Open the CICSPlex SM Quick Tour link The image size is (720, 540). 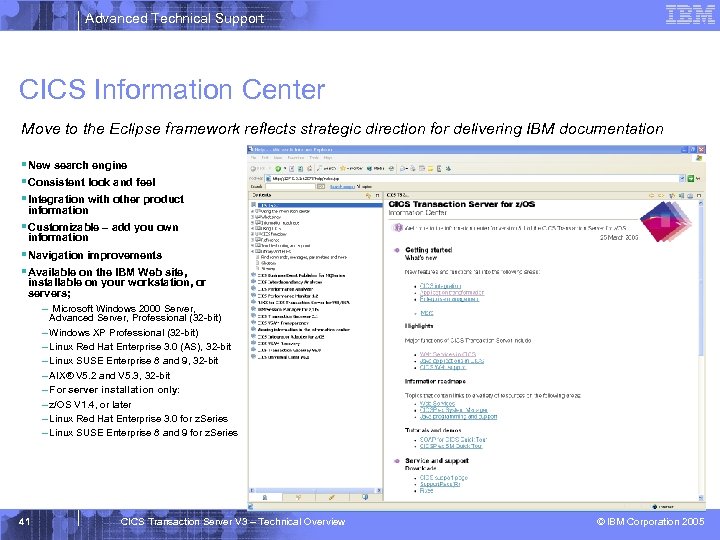pos(451,446)
